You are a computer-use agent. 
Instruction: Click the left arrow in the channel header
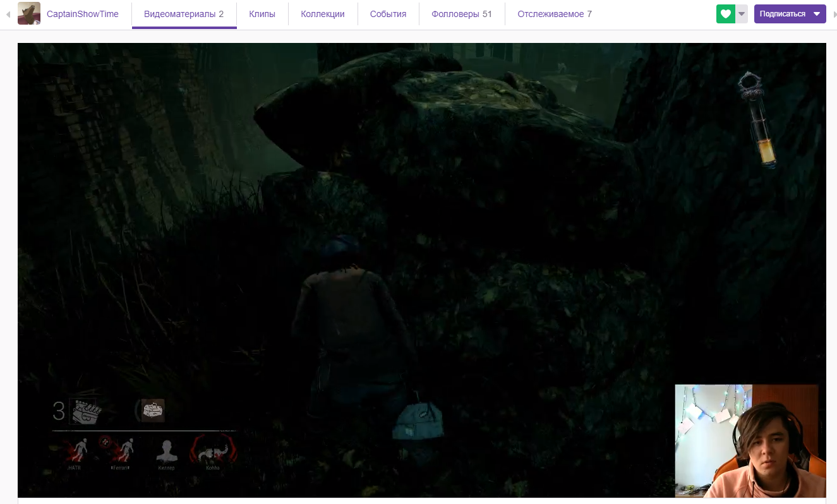(8, 14)
